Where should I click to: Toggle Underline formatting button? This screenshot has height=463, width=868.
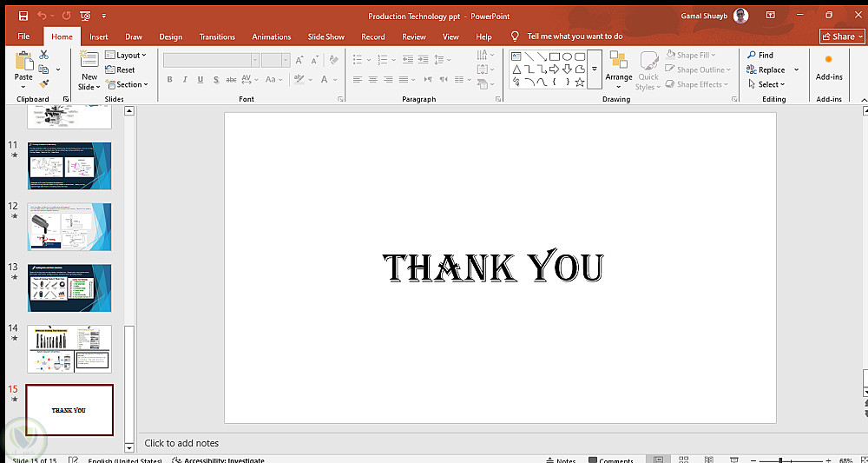(201, 79)
